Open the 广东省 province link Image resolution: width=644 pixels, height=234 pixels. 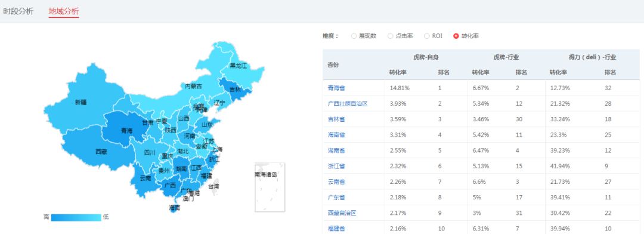(336, 198)
